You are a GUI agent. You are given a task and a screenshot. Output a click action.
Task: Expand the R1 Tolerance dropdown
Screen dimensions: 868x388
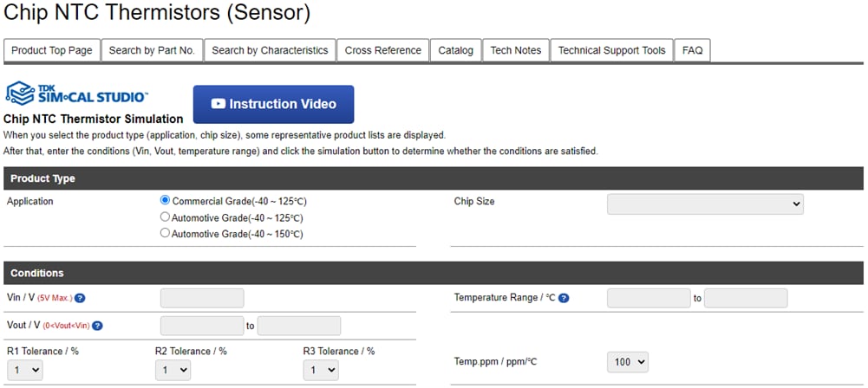(x=23, y=370)
